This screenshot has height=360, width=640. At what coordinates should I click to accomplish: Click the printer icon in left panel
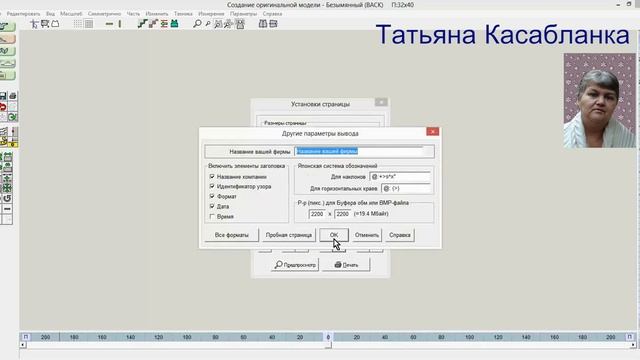[13, 96]
